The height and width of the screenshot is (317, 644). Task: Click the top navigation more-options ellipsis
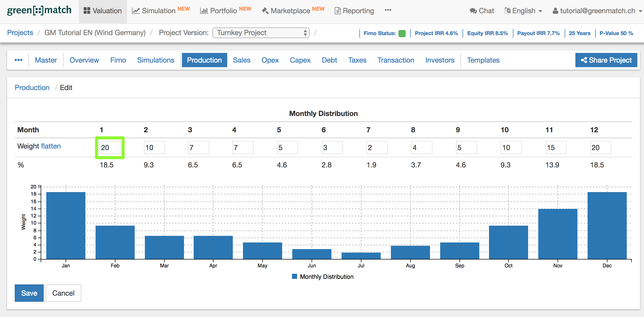pyautogui.click(x=388, y=10)
